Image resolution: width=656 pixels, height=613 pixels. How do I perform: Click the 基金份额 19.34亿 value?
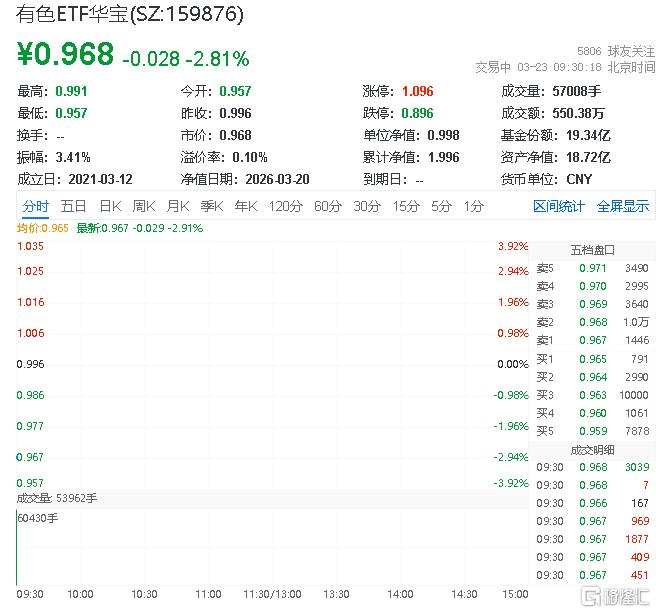588,136
